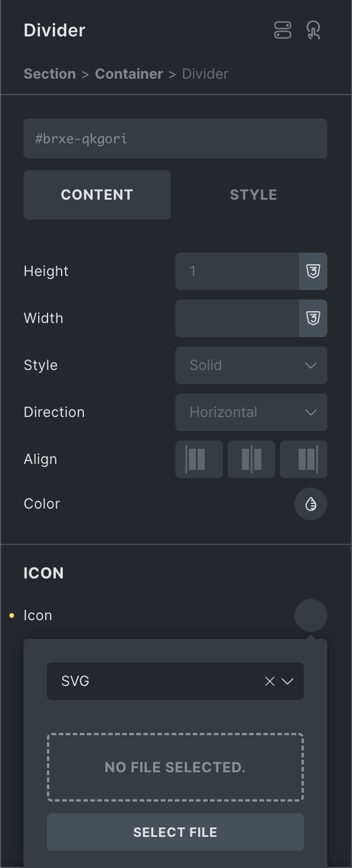Open the Style dropdown showing Solid
The width and height of the screenshot is (352, 868).
click(x=251, y=365)
